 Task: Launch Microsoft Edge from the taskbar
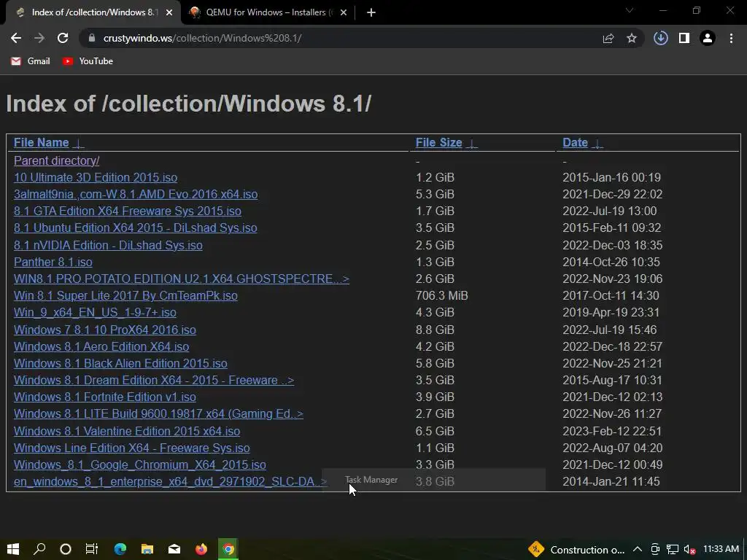tap(120, 549)
